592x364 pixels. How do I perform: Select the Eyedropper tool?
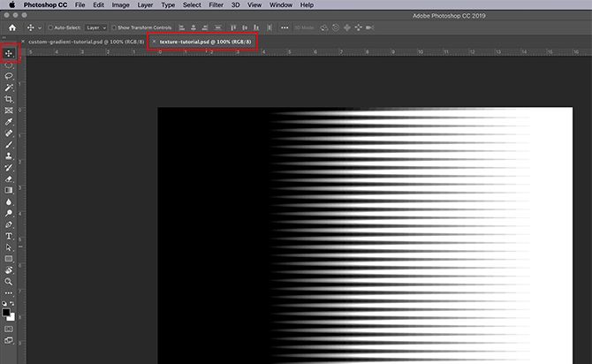point(9,122)
